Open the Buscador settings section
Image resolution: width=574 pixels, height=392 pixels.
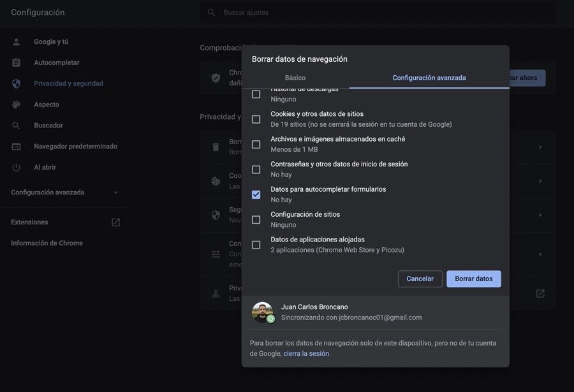click(48, 125)
